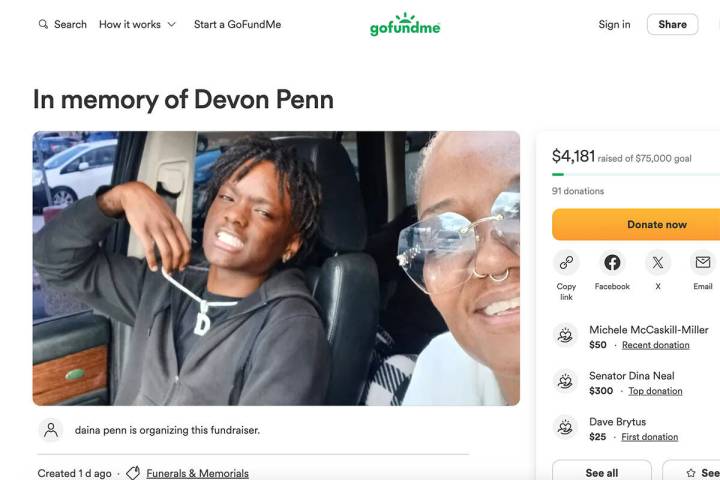Open the Sign in page
Image resolution: width=720 pixels, height=480 pixels.
tap(614, 24)
